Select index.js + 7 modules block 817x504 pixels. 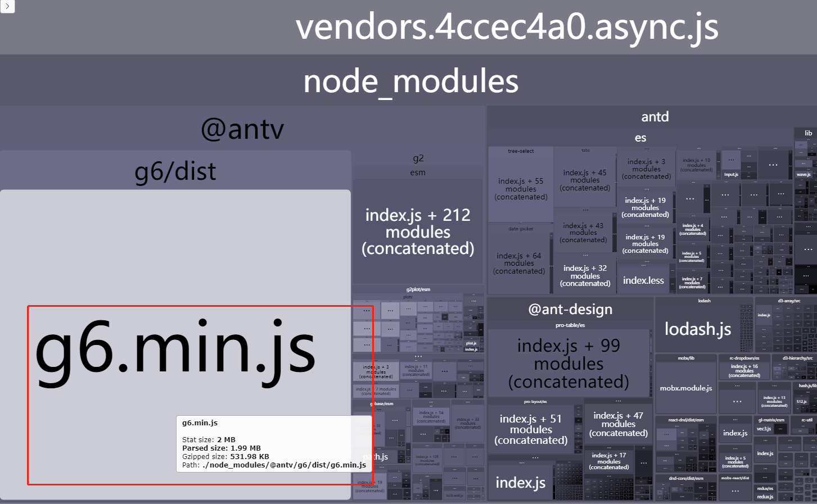(x=692, y=283)
